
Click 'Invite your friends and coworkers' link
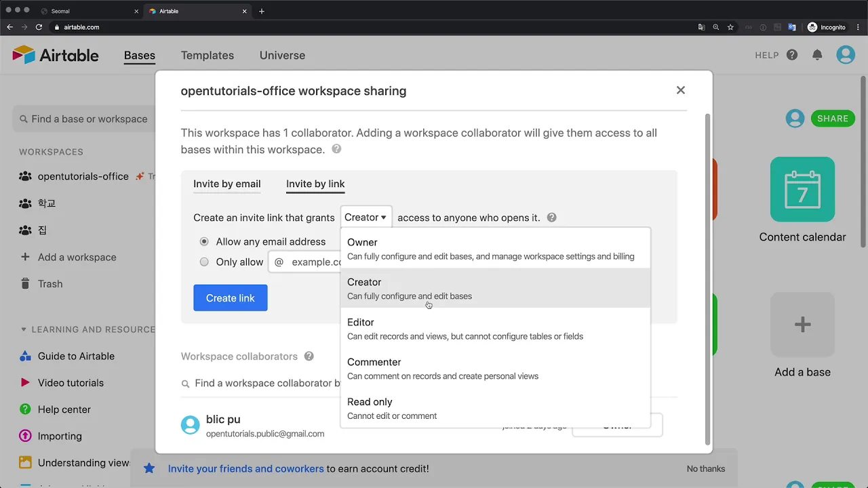coord(245,468)
